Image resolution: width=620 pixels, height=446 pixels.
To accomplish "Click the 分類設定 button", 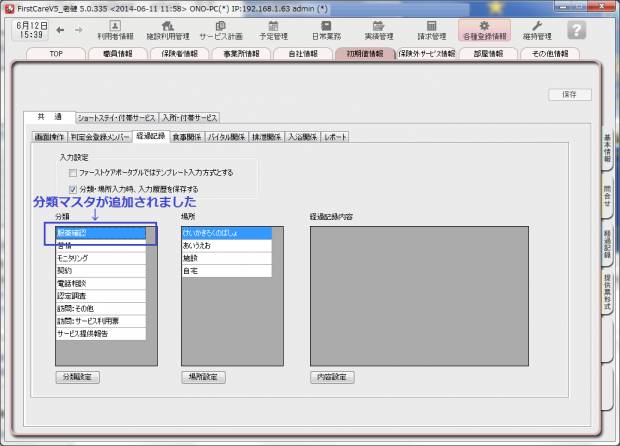I will click(x=77, y=377).
